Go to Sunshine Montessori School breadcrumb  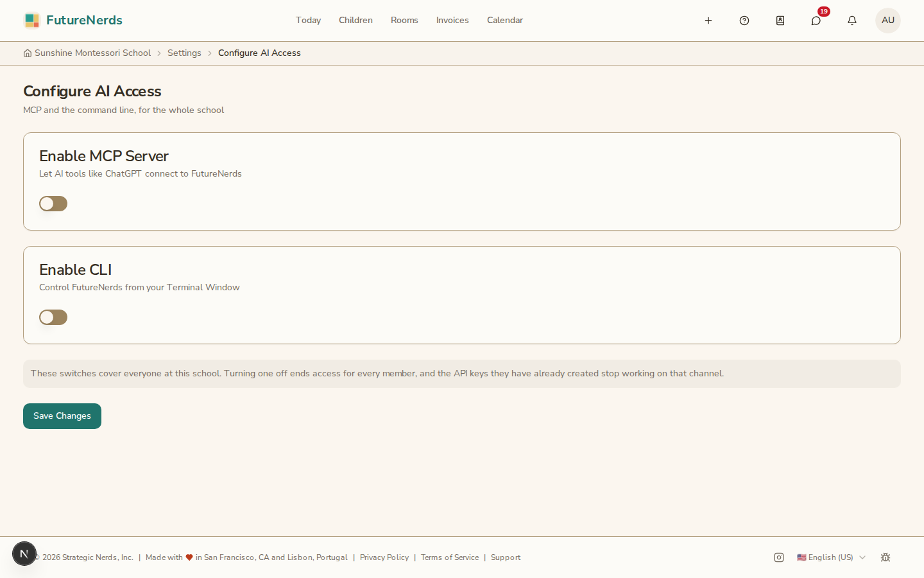click(92, 53)
